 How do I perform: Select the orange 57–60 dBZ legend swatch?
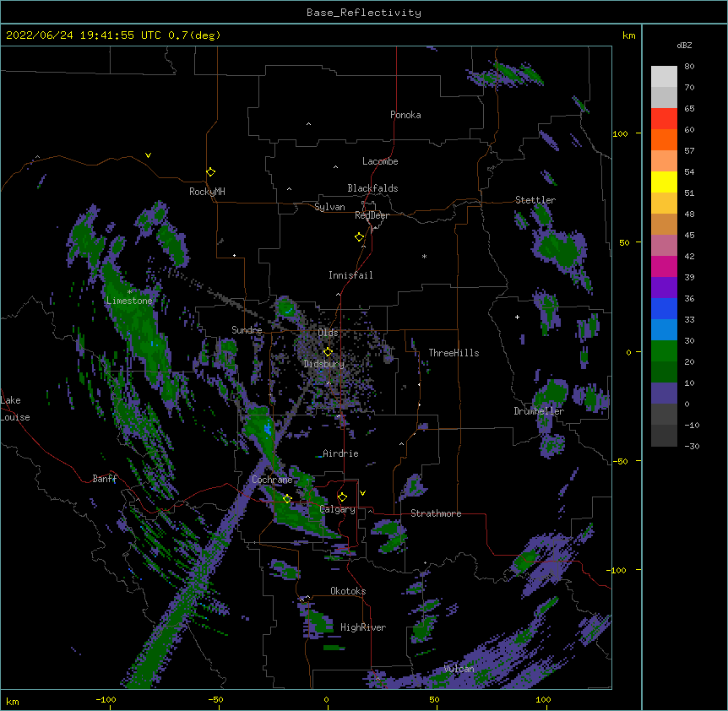(664, 139)
